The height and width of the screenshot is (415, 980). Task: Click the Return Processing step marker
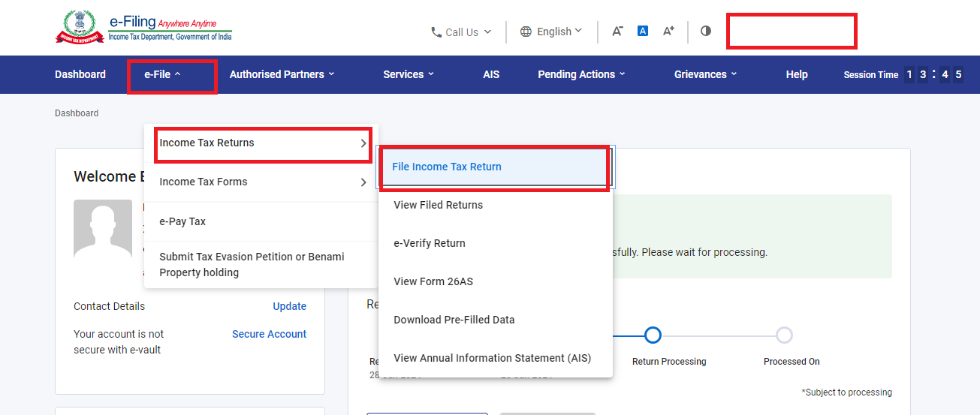653,335
